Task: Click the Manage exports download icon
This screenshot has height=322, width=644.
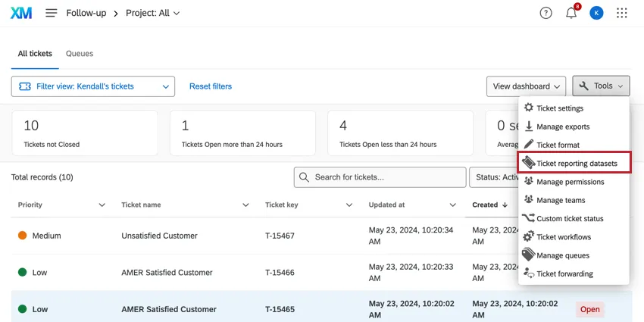Action: coord(529,127)
